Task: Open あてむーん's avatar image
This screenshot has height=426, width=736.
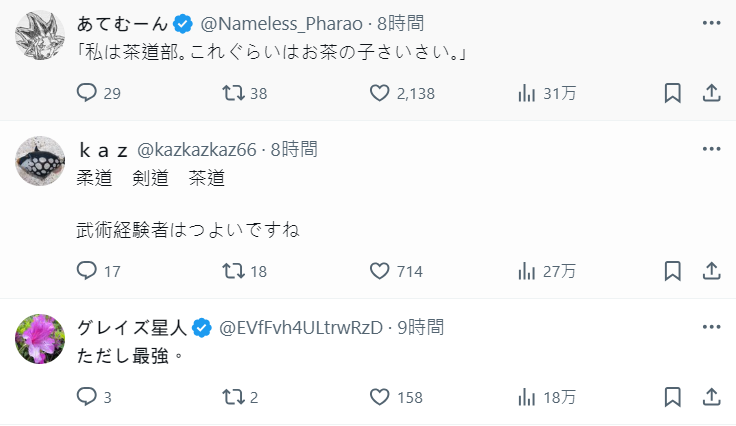Action: 41,35
